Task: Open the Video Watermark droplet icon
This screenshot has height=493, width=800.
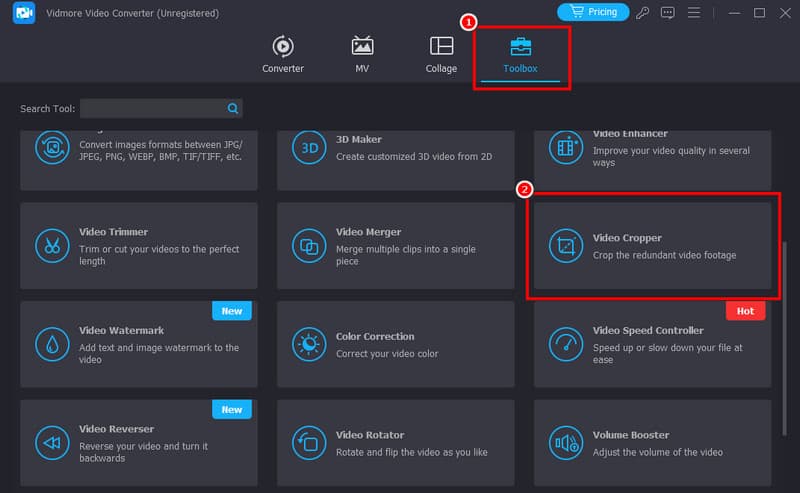Action: coord(51,343)
